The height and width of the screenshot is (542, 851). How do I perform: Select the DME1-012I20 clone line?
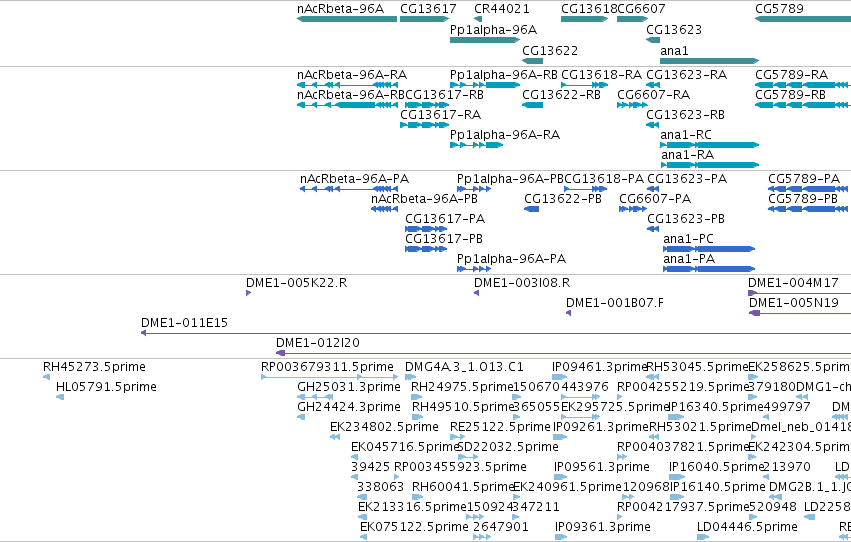click(563, 354)
